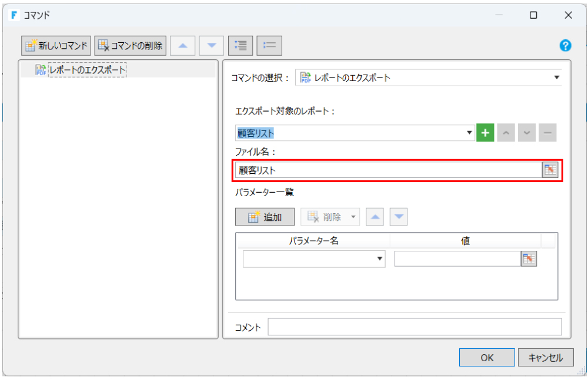Click 追加 to add a parameter
The image size is (588, 380).
click(x=265, y=217)
